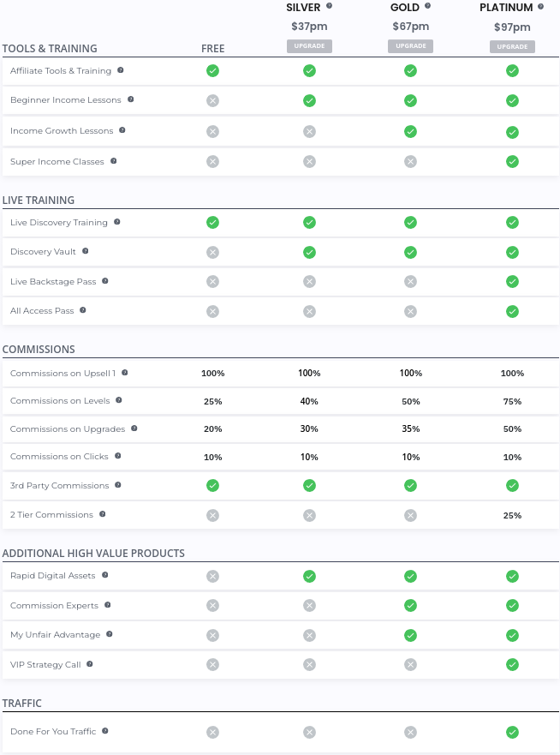The image size is (560, 755).
Task: Click Gold checkmark for My Unfair Advantage
Action: [410, 635]
